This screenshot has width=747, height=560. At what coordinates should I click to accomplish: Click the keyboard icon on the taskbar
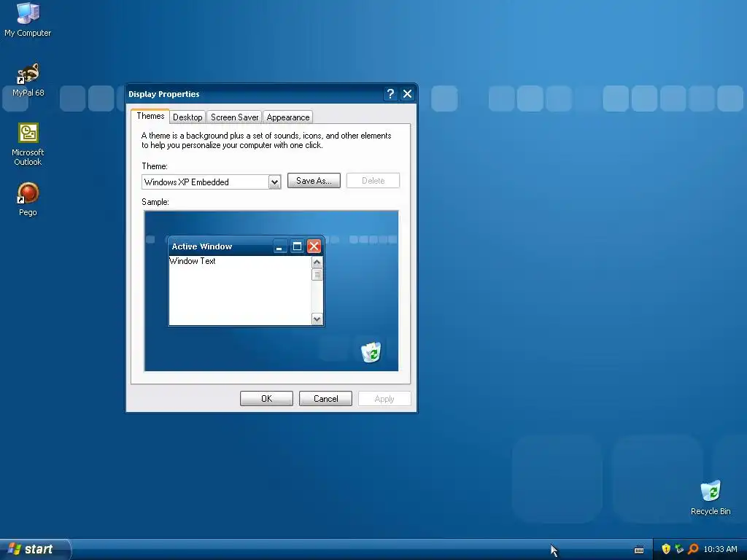[x=639, y=550]
